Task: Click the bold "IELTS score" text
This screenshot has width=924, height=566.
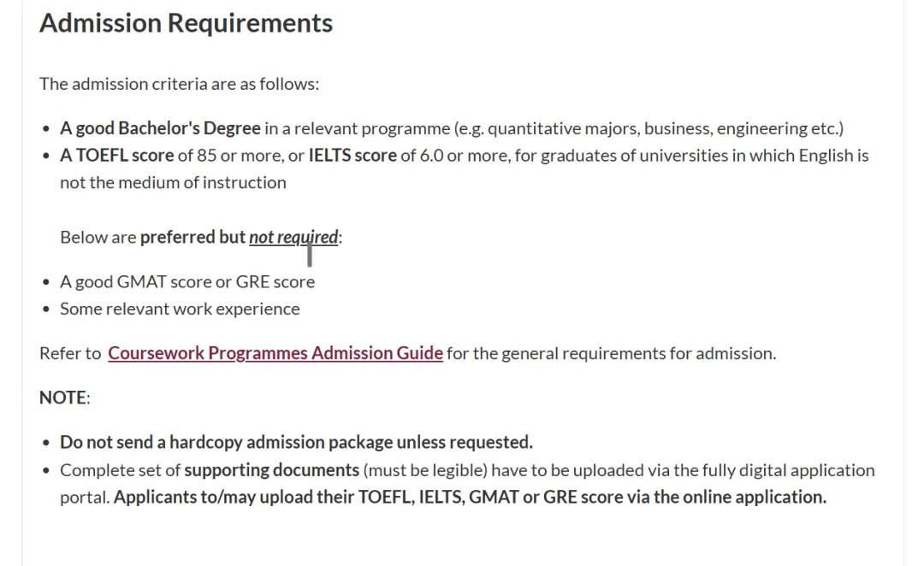Action: [x=352, y=156]
